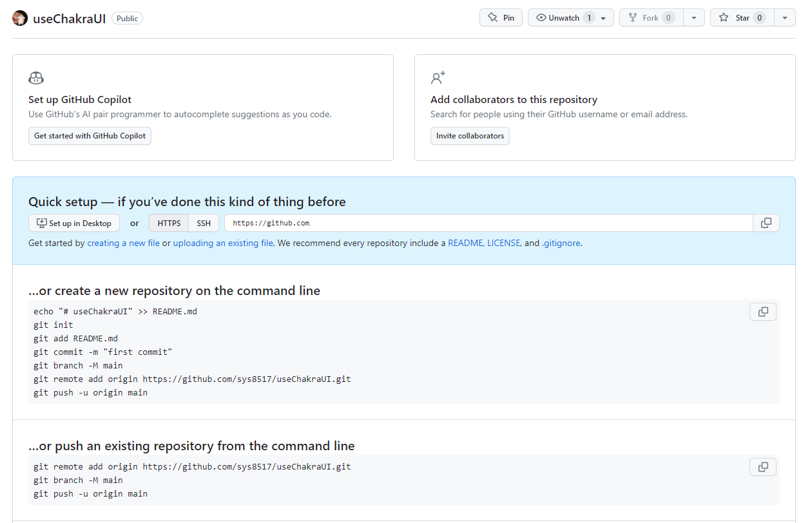Open the creating a new file link

[x=123, y=243]
